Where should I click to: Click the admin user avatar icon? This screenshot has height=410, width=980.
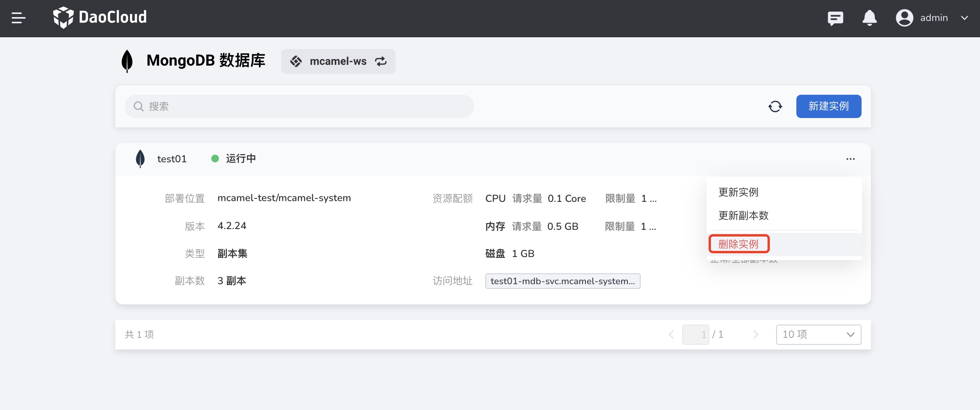tap(904, 18)
